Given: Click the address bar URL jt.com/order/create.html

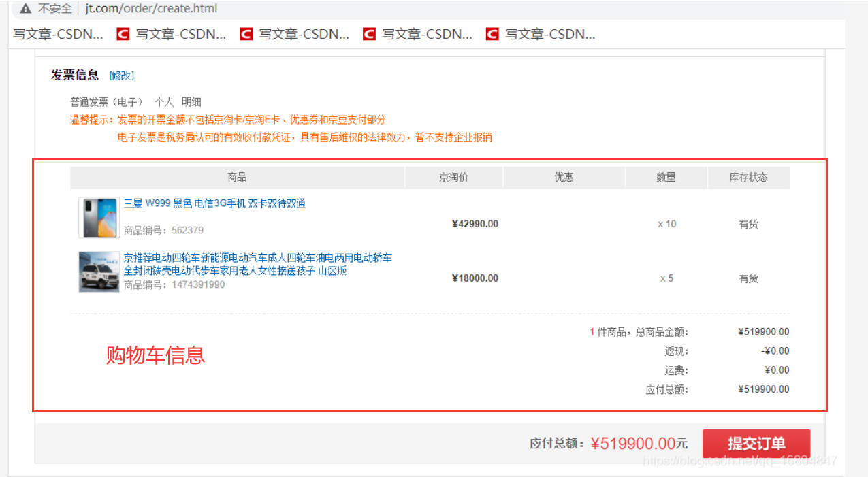Looking at the screenshot, I should (x=152, y=9).
